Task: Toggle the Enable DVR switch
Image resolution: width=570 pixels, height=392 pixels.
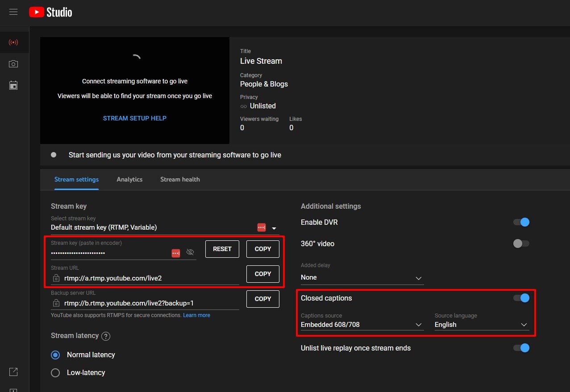Action: (521, 222)
